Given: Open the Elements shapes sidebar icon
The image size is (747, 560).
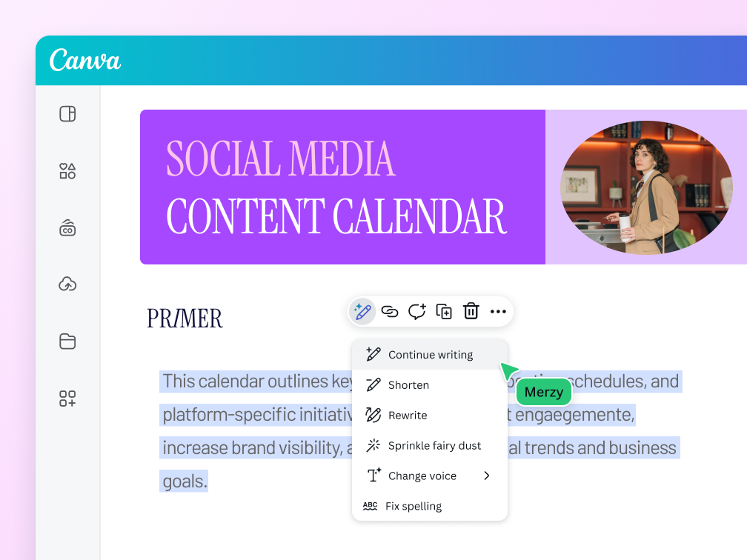Looking at the screenshot, I should point(67,171).
